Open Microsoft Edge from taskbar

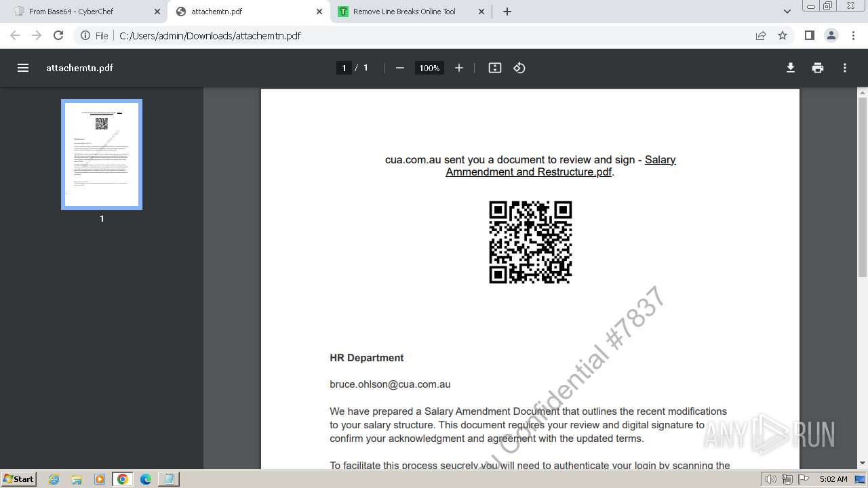145,479
